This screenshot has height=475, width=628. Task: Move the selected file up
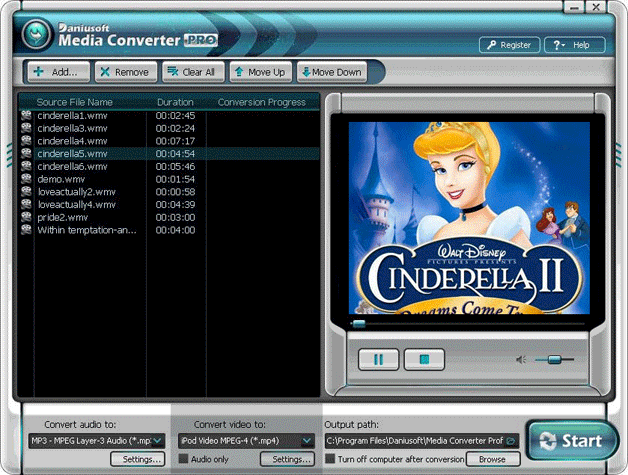click(259, 72)
